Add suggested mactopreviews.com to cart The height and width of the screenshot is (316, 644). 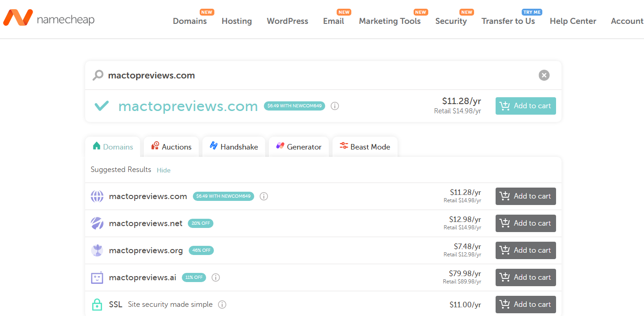point(526,196)
